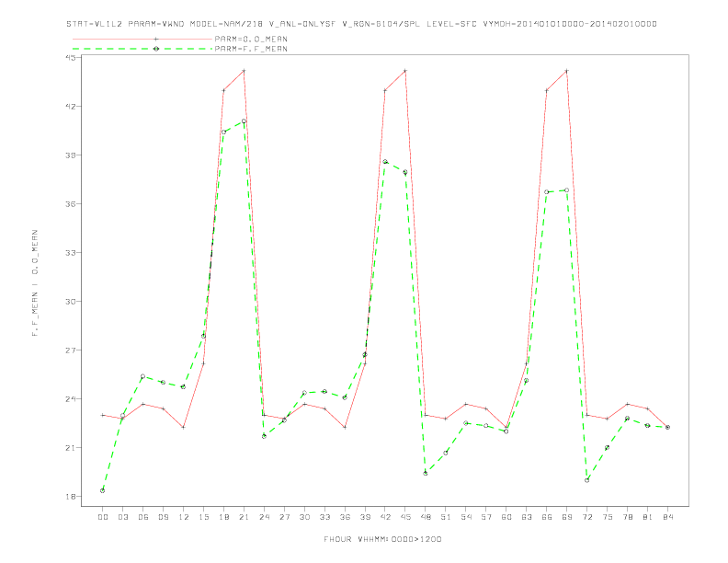Click green F.F_MEAN marker at hour 48
The image size is (728, 563).
click(x=426, y=473)
